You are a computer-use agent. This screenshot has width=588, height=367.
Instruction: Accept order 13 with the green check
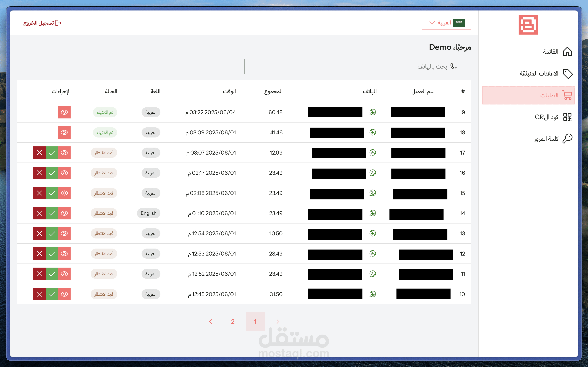52,233
